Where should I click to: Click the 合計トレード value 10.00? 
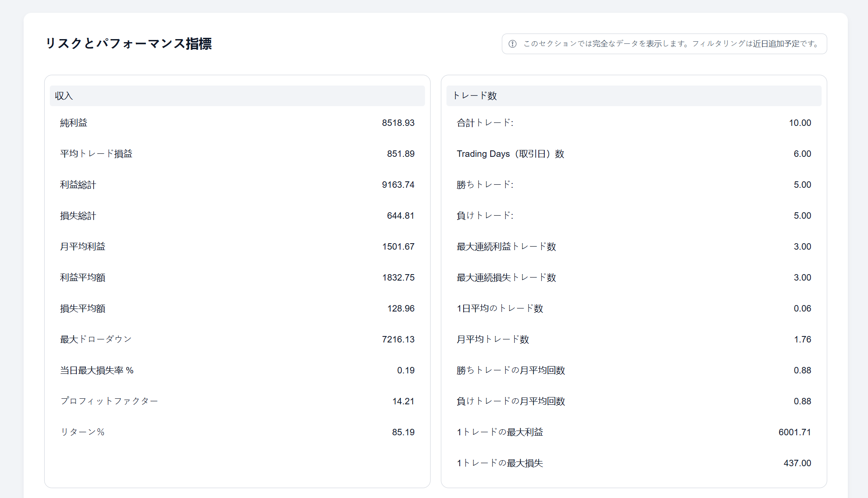pyautogui.click(x=800, y=123)
